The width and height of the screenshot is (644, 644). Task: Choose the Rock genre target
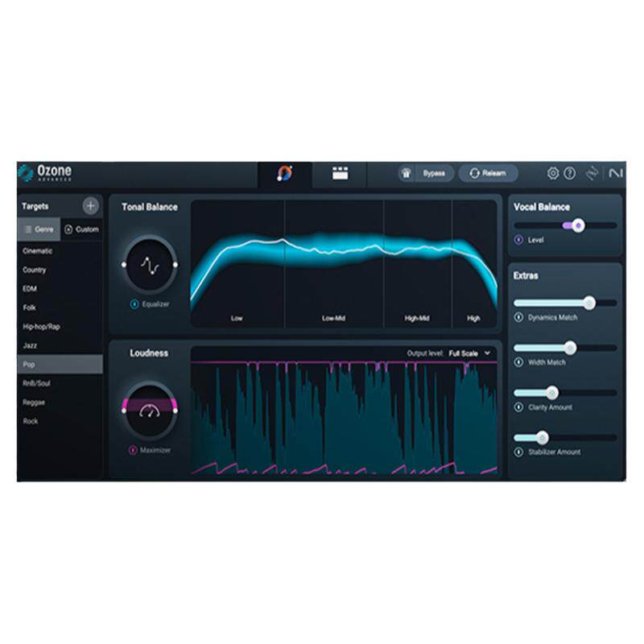[60, 421]
